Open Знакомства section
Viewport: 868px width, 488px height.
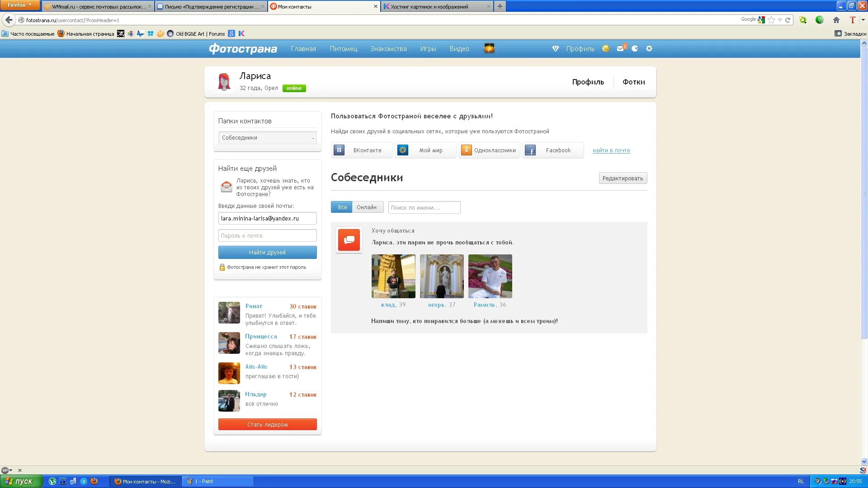point(388,49)
